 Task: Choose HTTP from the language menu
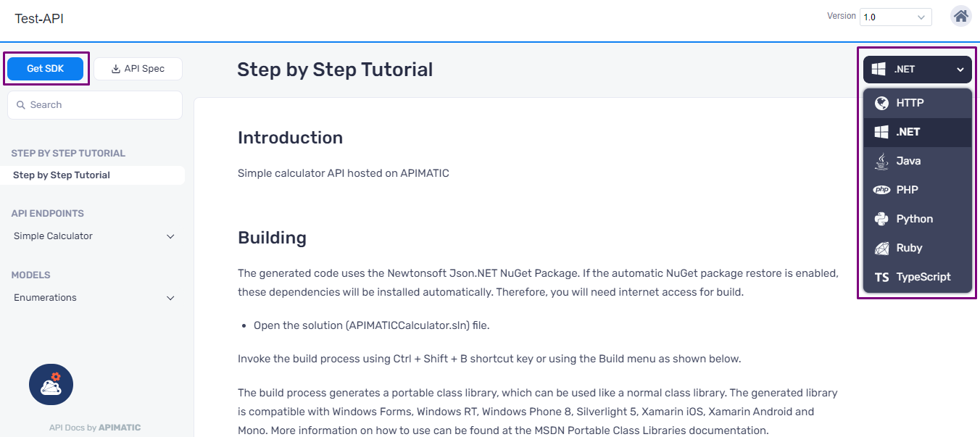pyautogui.click(x=918, y=103)
